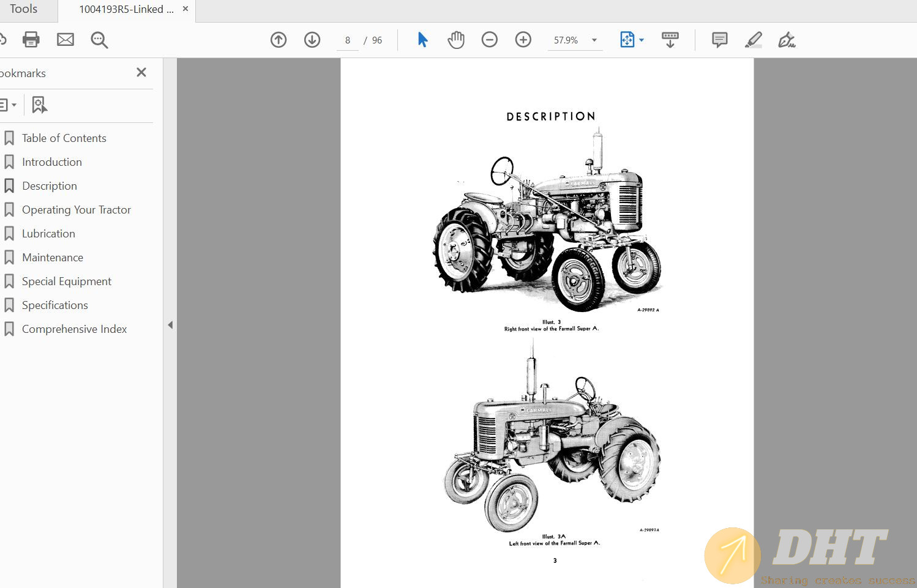Close the Bookmarks panel
The image size is (917, 588).
pos(141,72)
